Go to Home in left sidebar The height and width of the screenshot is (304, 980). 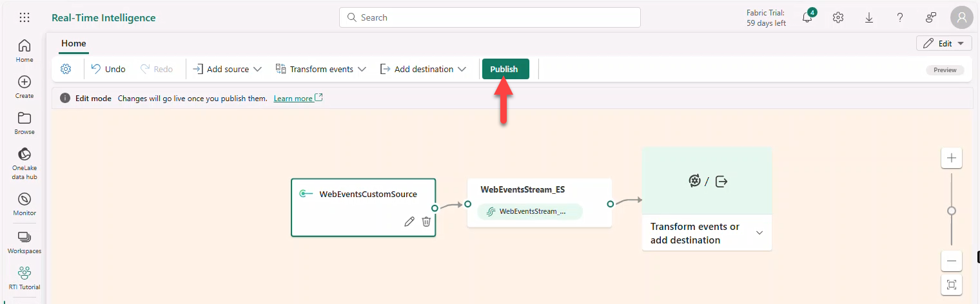[24, 50]
